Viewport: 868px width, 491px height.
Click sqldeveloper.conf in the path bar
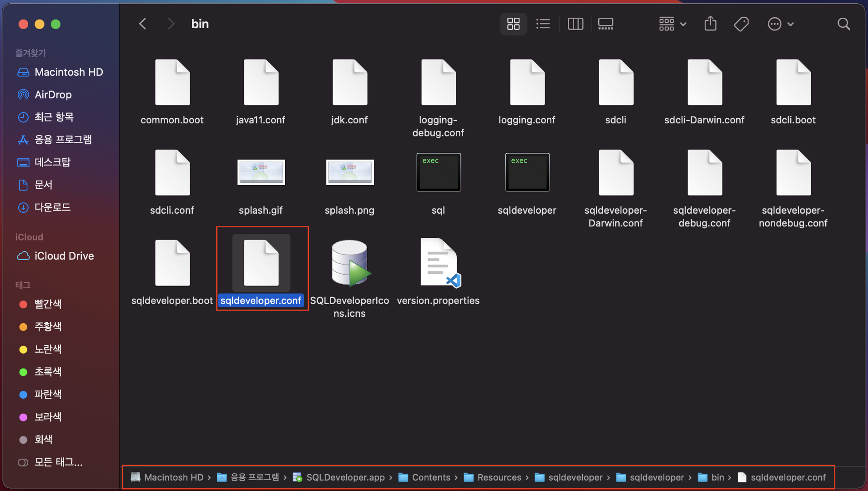pyautogui.click(x=782, y=477)
